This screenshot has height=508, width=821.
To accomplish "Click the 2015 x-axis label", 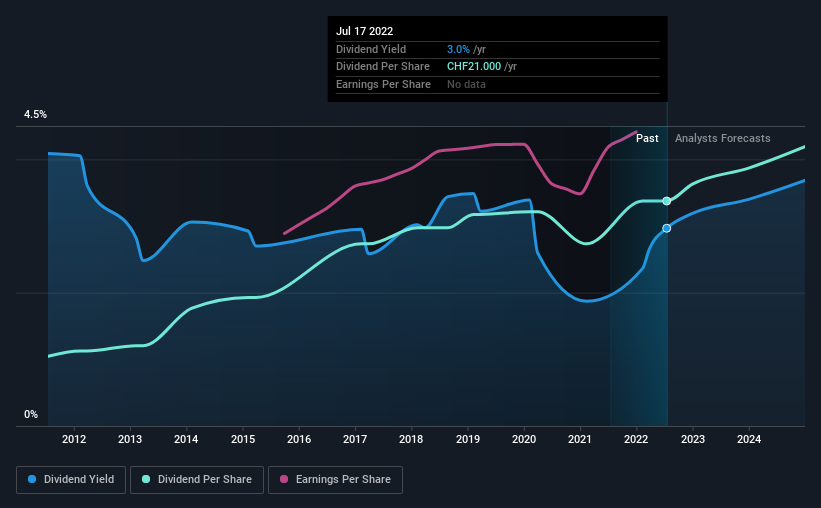I will [243, 439].
